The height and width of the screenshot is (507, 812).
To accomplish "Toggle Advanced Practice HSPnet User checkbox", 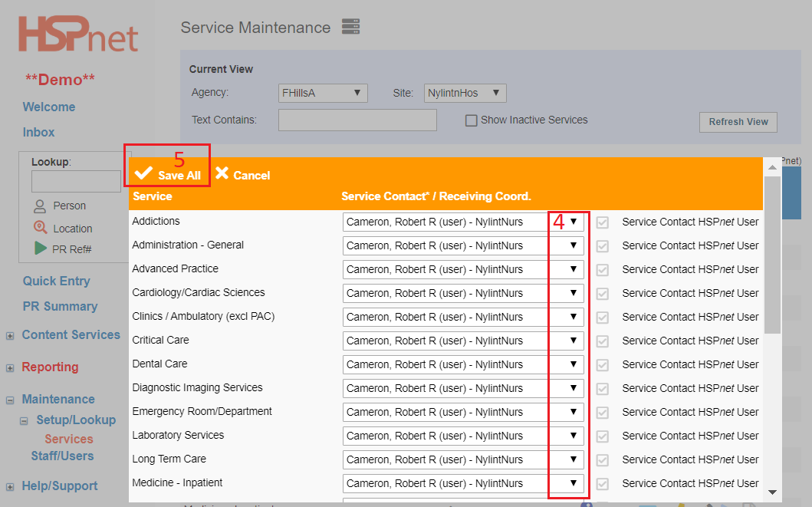I will 602,270.
